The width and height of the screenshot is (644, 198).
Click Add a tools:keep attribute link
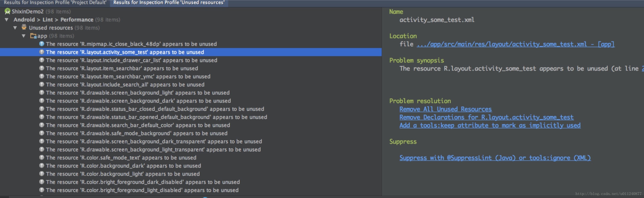490,125
